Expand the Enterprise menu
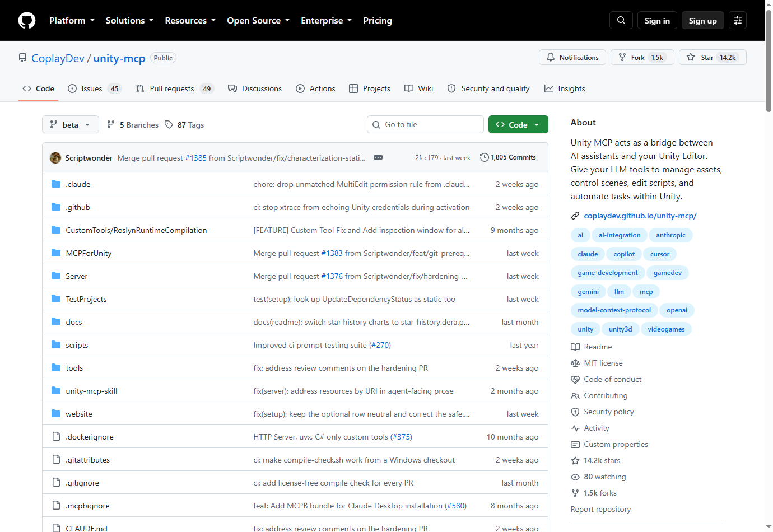This screenshot has height=532, width=773. pyautogui.click(x=326, y=20)
